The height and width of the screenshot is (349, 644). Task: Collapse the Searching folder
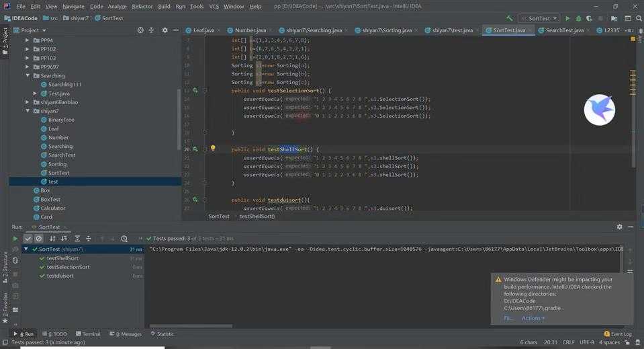[28, 75]
